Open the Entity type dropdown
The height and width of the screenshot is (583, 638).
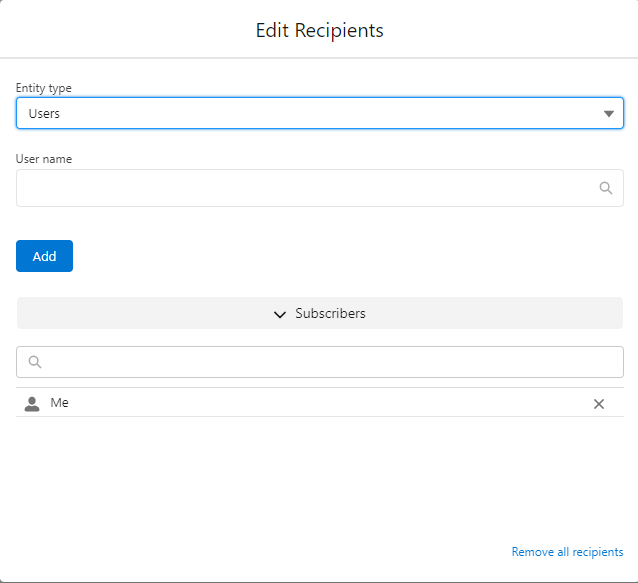pyautogui.click(x=319, y=113)
